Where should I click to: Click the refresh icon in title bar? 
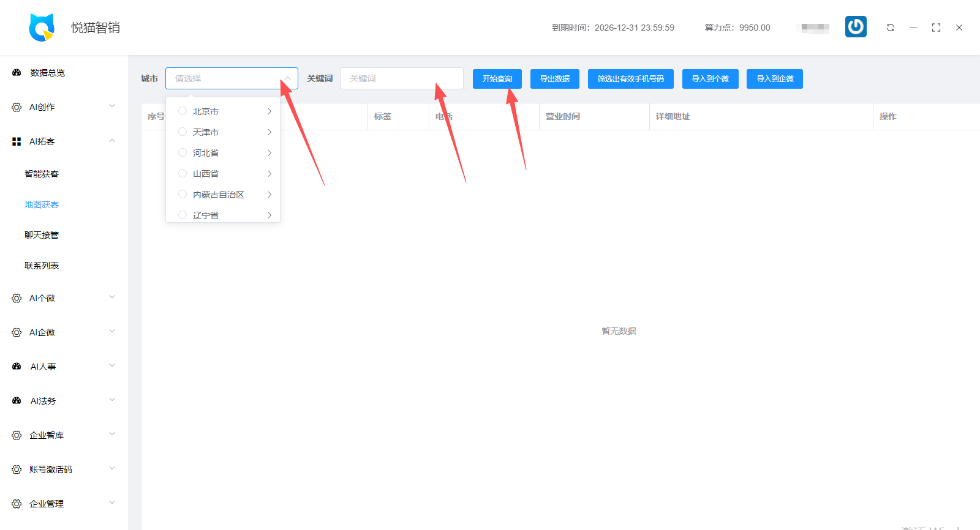(891, 28)
